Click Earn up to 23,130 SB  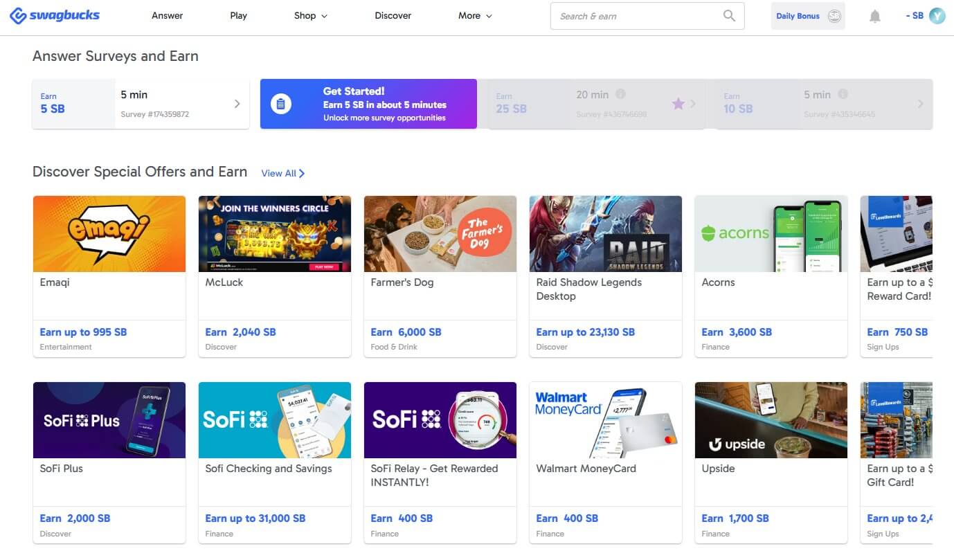[x=586, y=332]
